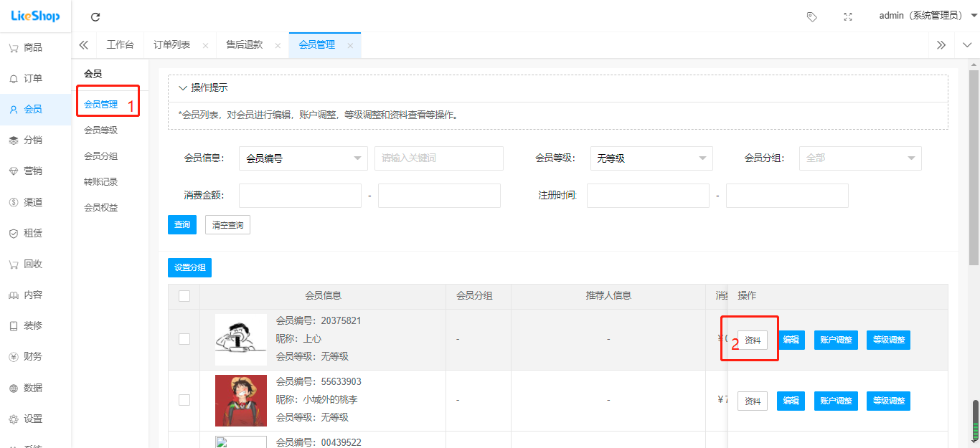This screenshot has width=980, height=448.
Task: Click 等级调整 for member 小城外的桃李
Action: (888, 401)
